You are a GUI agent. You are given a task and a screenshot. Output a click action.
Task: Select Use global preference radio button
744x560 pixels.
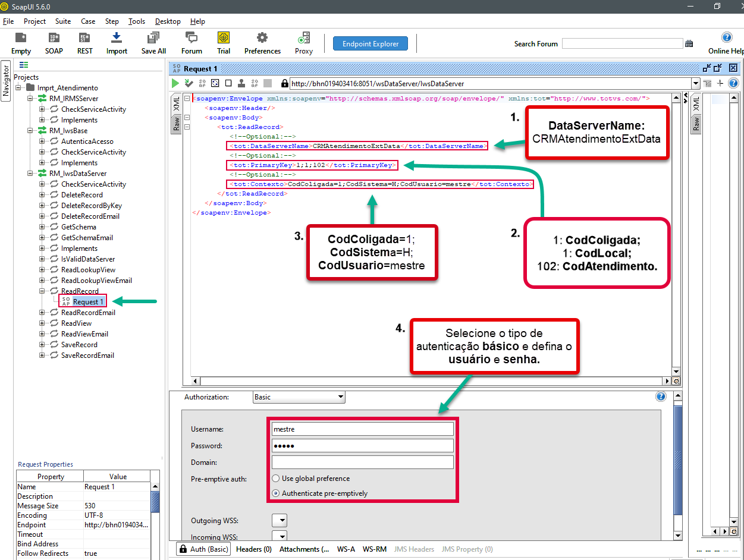click(276, 478)
